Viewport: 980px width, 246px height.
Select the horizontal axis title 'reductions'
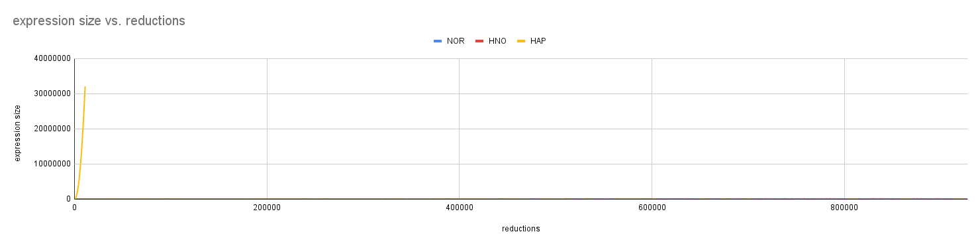(521, 229)
